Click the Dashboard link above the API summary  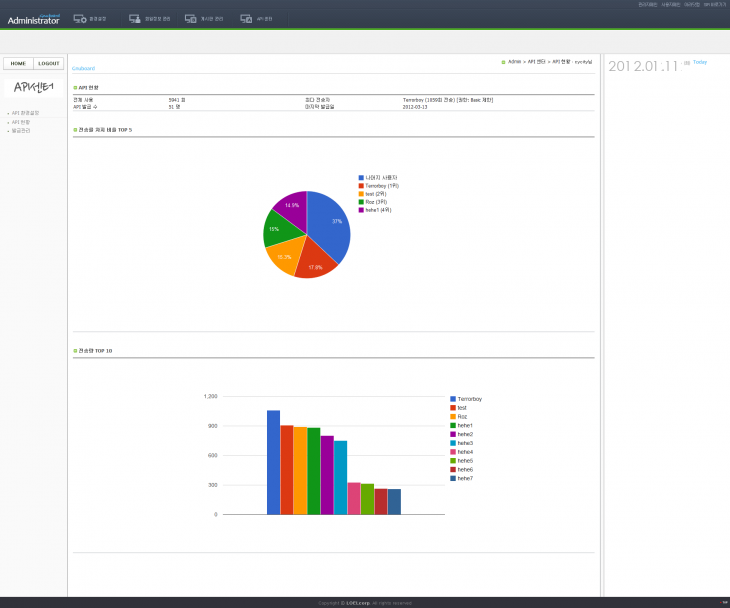click(x=83, y=68)
